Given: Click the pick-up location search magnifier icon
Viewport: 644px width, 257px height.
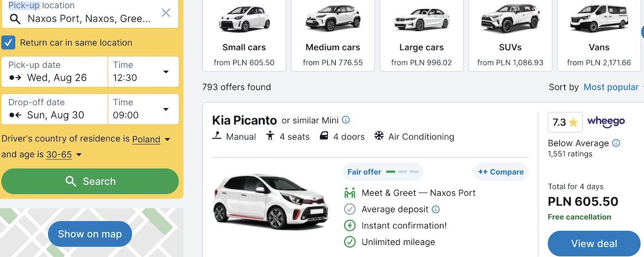Looking at the screenshot, I should click(15, 18).
